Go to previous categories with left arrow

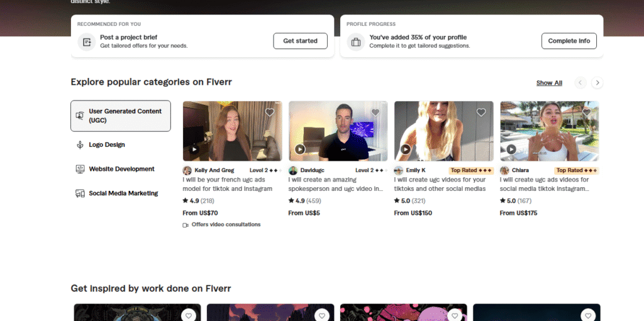pos(580,82)
